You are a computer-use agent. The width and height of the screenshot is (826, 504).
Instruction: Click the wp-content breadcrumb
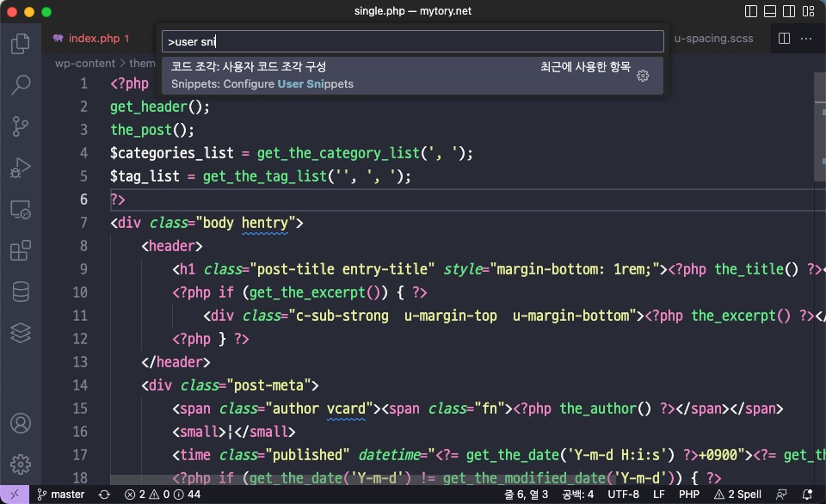85,63
